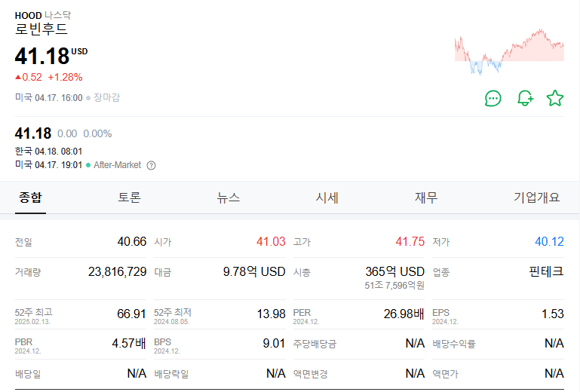Image resolution: width=580 pixels, height=392 pixels.
Task: Click the +1.28% change value
Action: pos(65,78)
